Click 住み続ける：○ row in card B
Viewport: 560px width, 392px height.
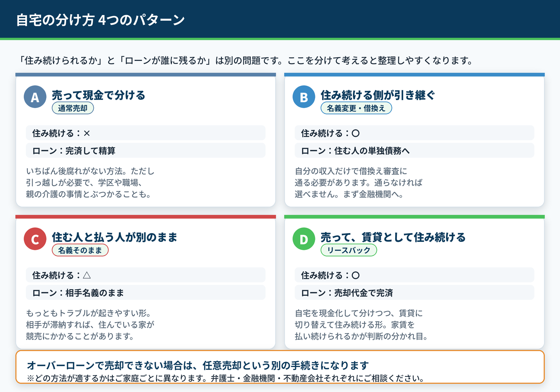414,133
